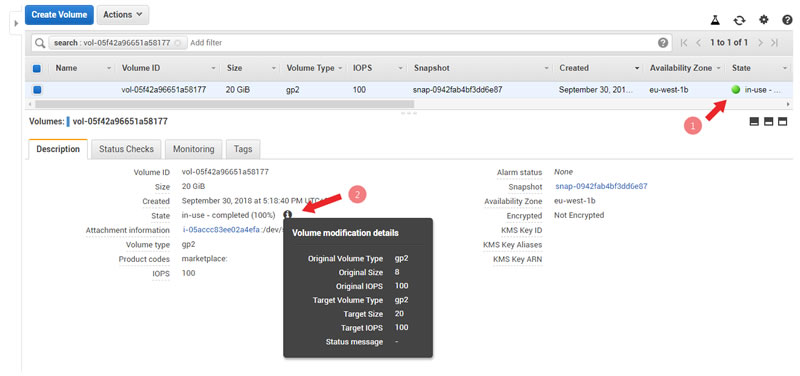
Task: Go to last page of results
Action: coord(774,43)
